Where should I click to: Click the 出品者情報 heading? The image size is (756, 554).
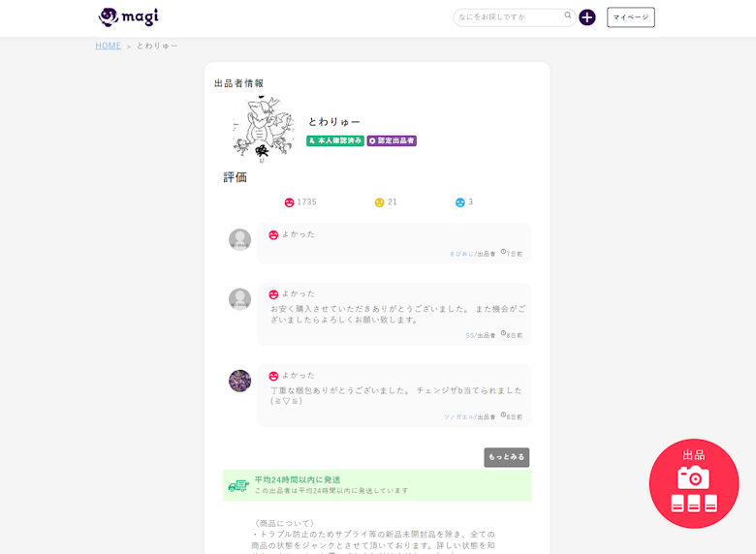tap(238, 83)
